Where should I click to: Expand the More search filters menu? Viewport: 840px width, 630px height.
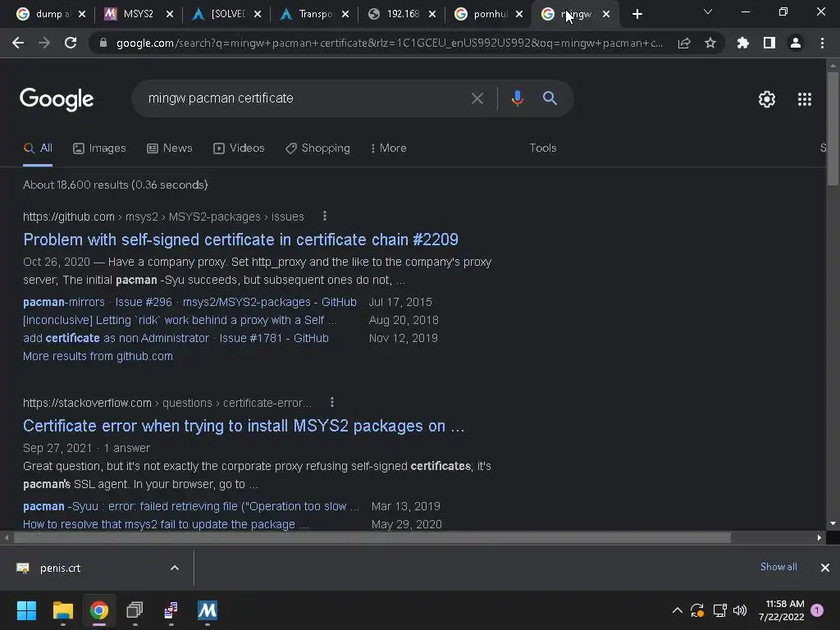click(388, 148)
